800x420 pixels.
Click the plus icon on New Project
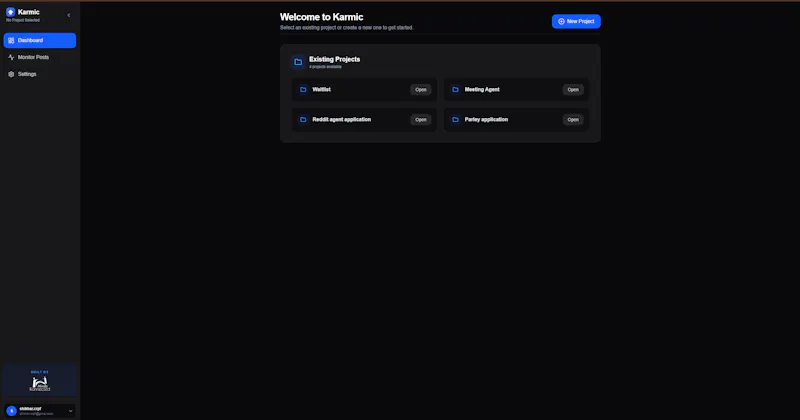click(x=561, y=21)
